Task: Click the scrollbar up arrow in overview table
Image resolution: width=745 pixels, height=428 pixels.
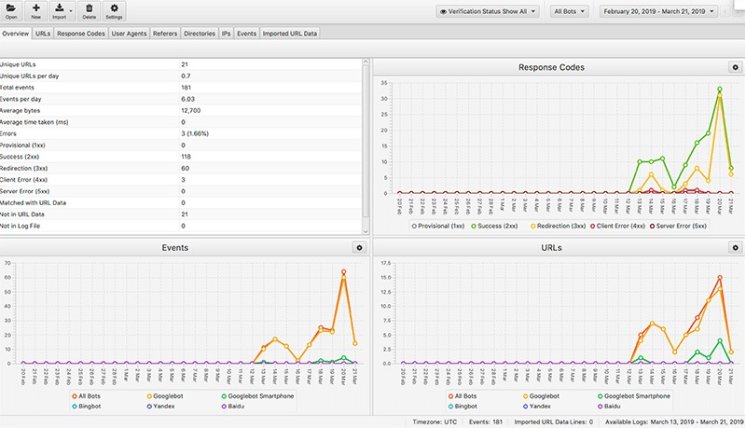Action: tap(365, 62)
